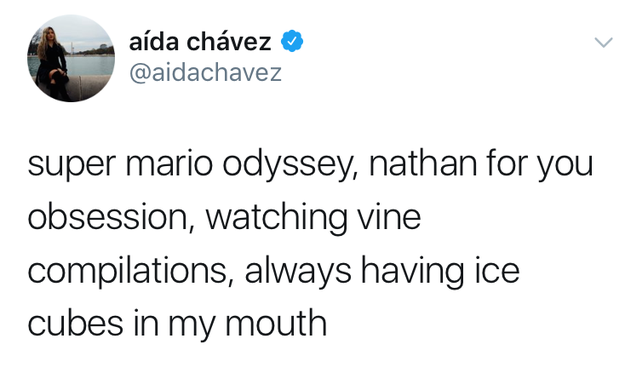Open aída chávez's profile picture
The width and height of the screenshot is (625, 373).
click(71, 58)
